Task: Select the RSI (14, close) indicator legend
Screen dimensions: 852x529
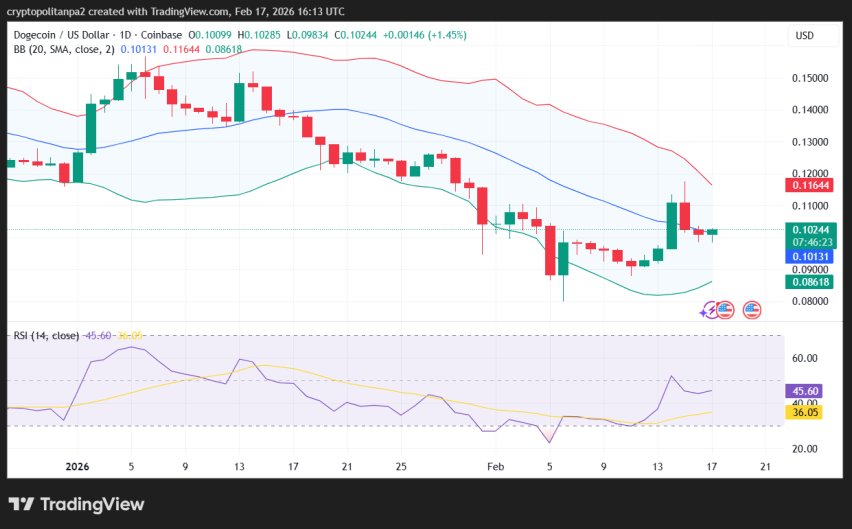Action: coord(46,335)
